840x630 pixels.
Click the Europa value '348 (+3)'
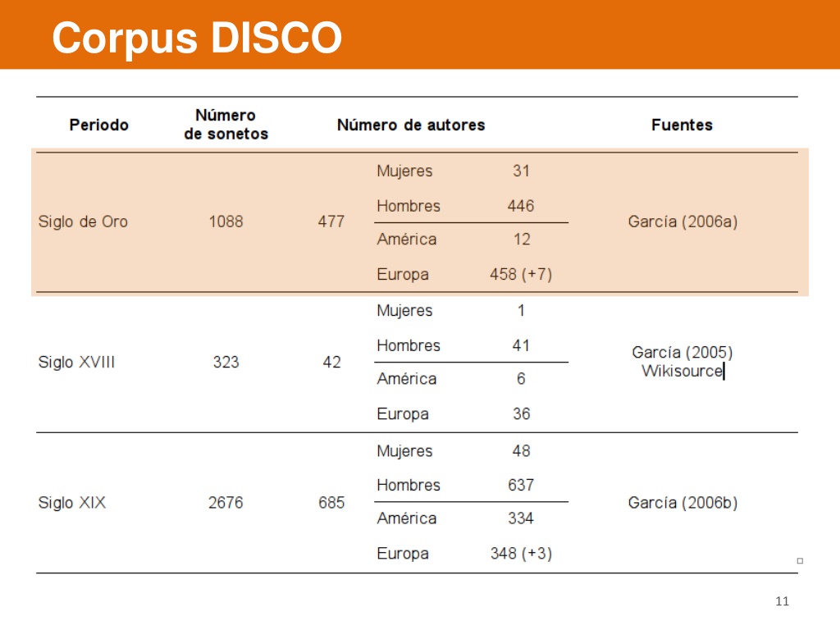click(x=521, y=554)
